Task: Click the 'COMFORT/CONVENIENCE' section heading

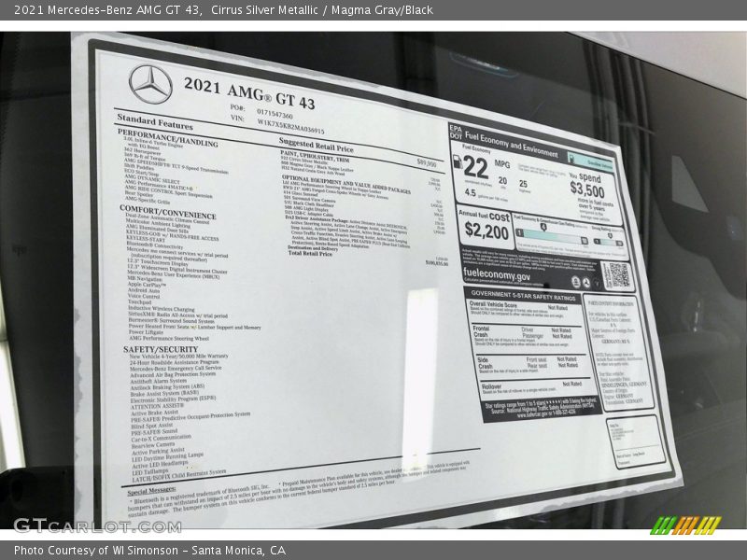Action: click(x=168, y=212)
